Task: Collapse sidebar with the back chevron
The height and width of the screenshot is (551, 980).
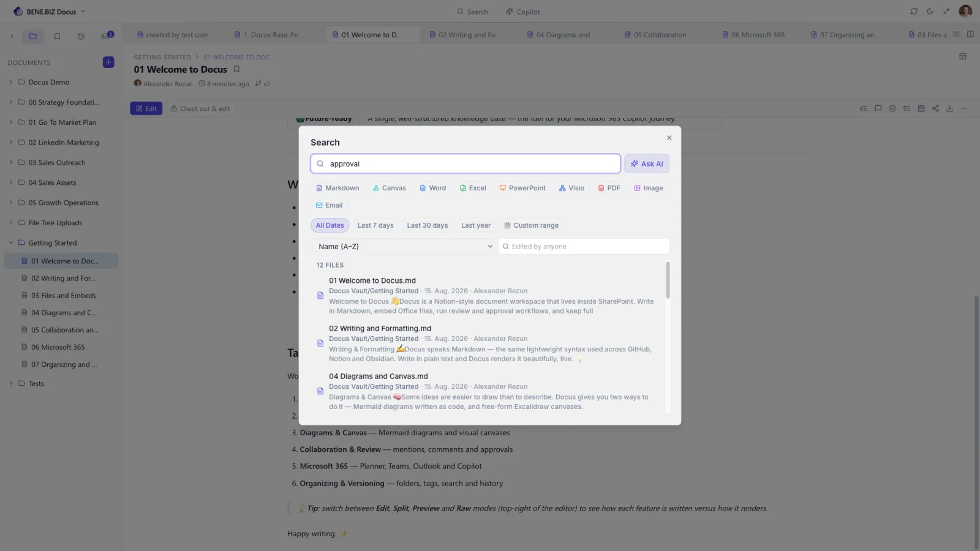Action: pos(12,36)
